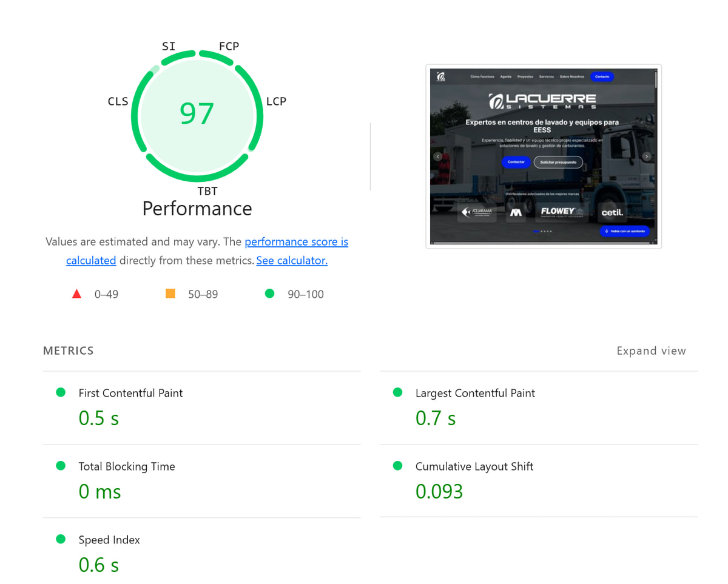This screenshot has height=584, width=728.
Task: Open Expand view for the metrics section
Action: pyautogui.click(x=651, y=351)
